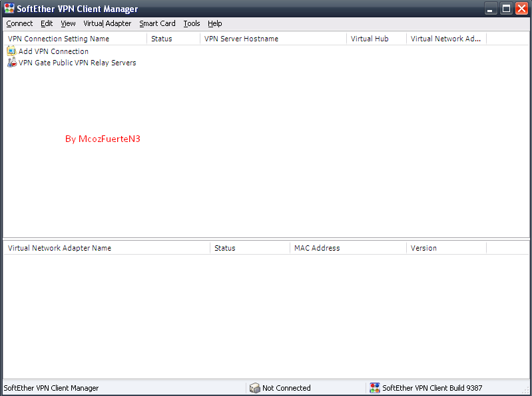Click SoftEther VPN Client Manager status bar text
The height and width of the screenshot is (396, 532).
click(x=51, y=388)
